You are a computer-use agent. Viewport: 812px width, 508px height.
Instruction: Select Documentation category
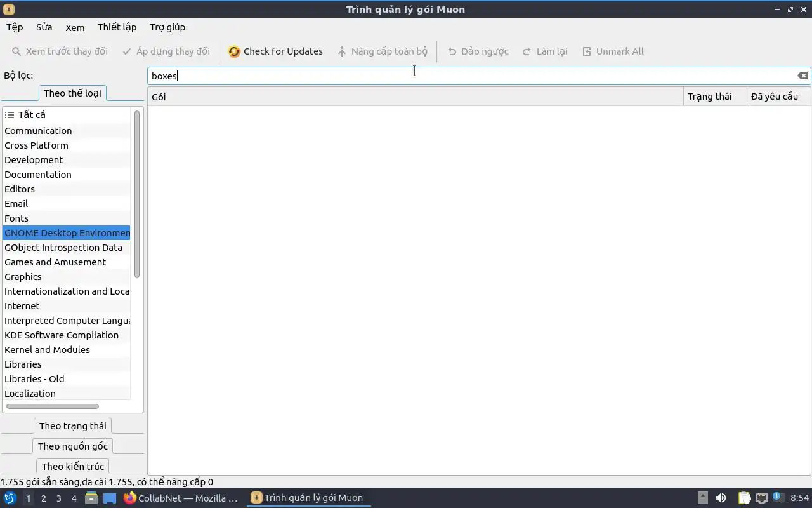(x=67, y=175)
